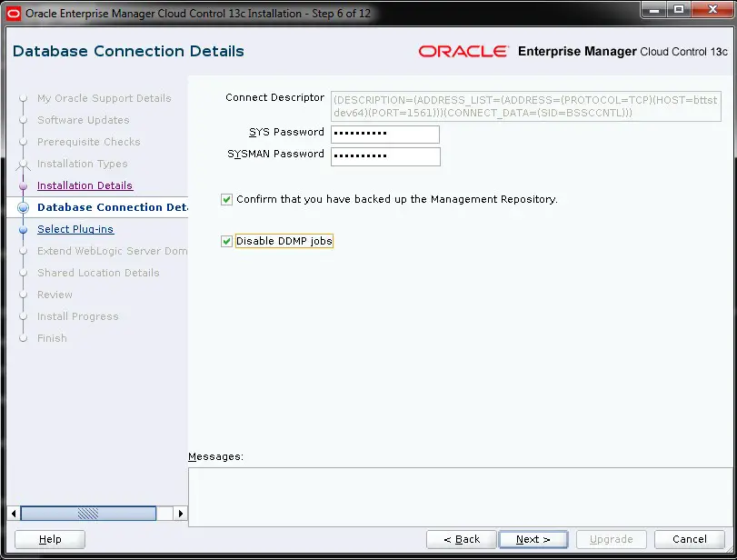The width and height of the screenshot is (737, 560).
Task: Go back with the Back button
Action: click(461, 539)
